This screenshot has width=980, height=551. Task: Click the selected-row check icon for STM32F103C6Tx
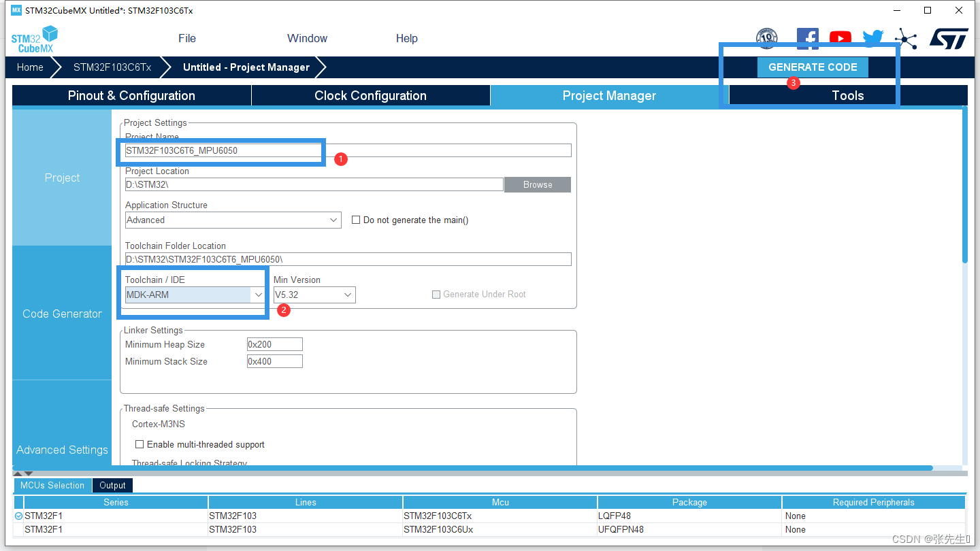click(18, 516)
